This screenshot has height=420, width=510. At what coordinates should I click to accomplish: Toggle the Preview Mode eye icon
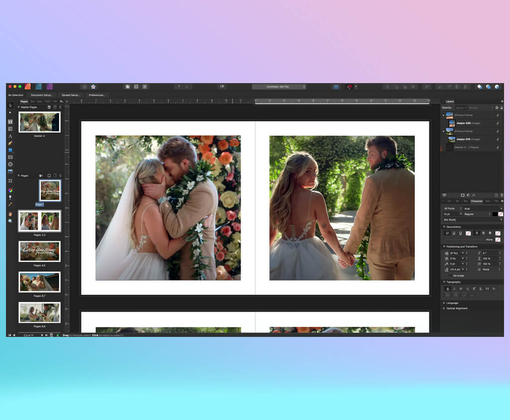pyautogui.click(x=222, y=87)
